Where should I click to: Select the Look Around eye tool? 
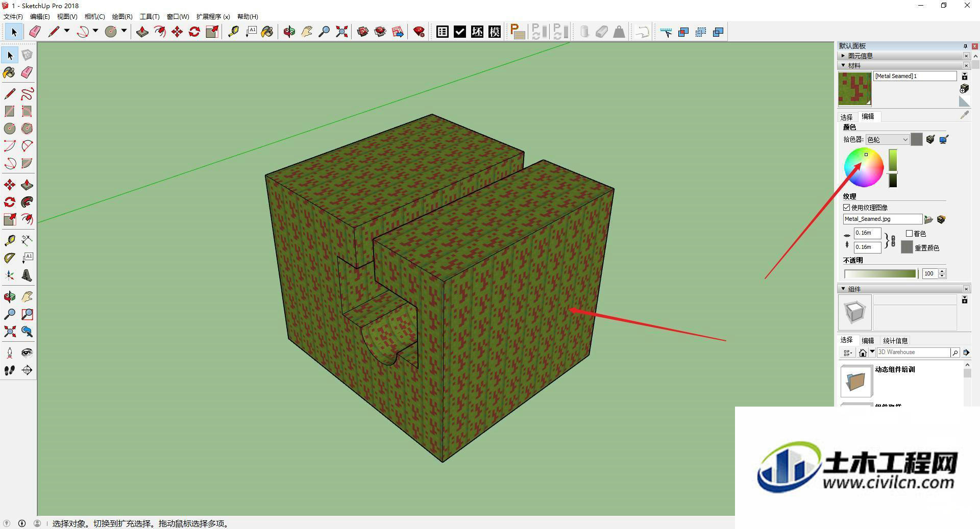point(27,353)
